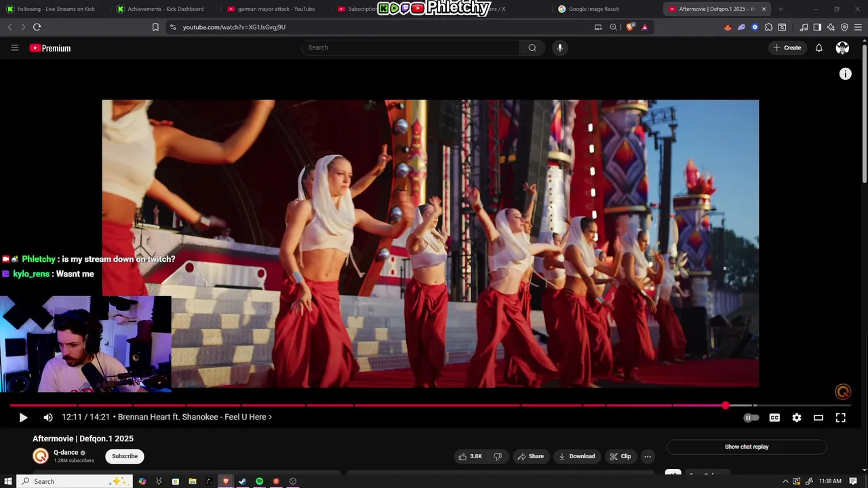This screenshot has width=868, height=488.
Task: Dislike the video
Action: point(498,456)
